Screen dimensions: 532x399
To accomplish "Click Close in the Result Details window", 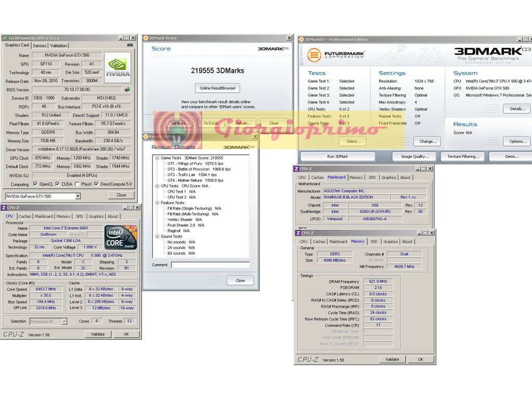I will [240, 281].
